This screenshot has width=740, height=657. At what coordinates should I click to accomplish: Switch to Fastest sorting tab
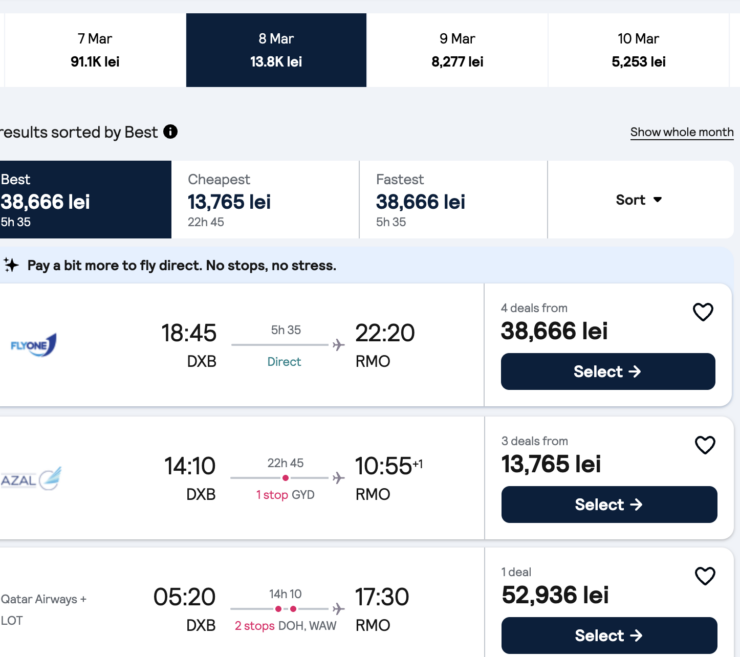click(x=453, y=200)
